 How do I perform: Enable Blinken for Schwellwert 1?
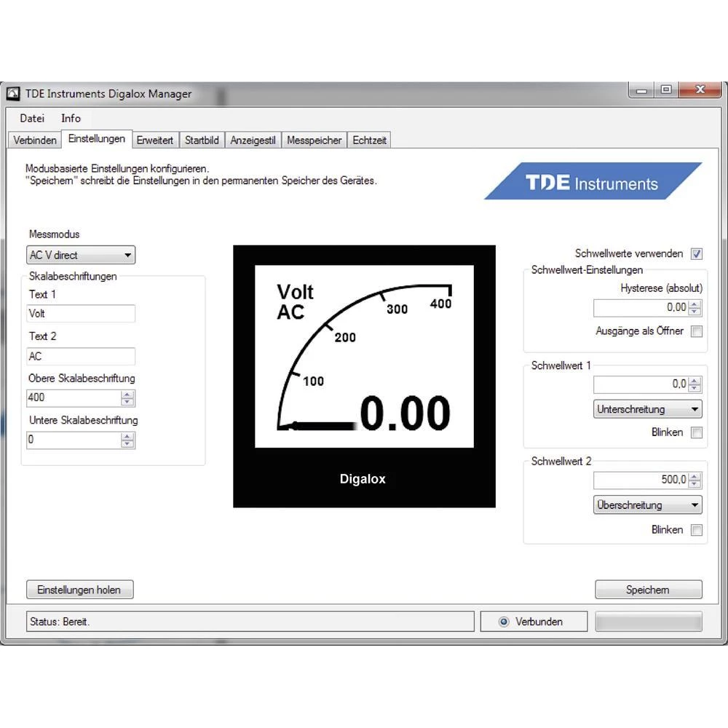pyautogui.click(x=697, y=432)
